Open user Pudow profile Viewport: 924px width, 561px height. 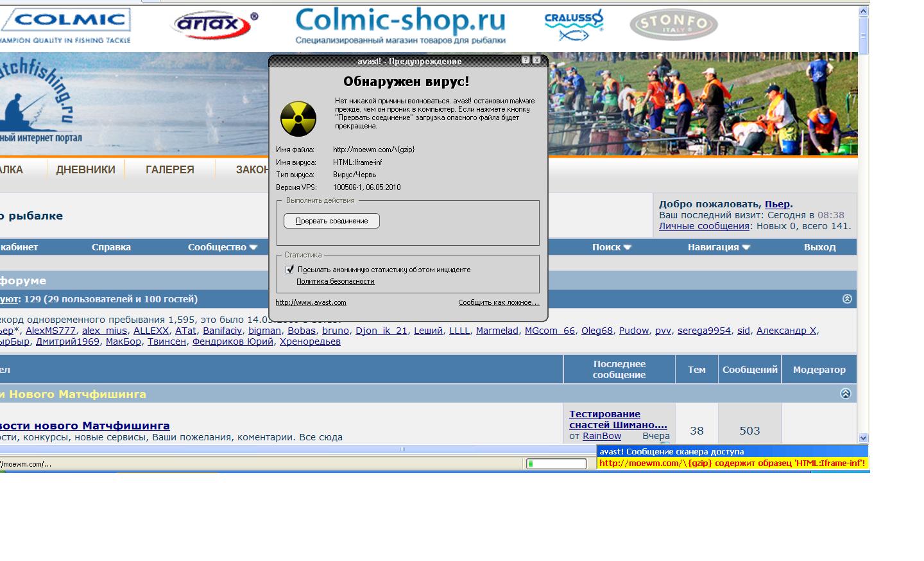click(634, 331)
